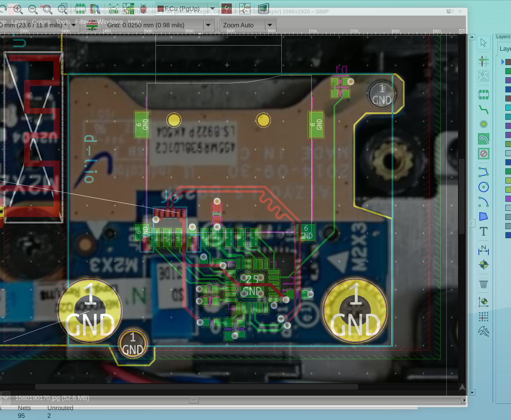Select the Delete Items trash tool
Image resolution: width=511 pixels, height=420 pixels.
484,283
